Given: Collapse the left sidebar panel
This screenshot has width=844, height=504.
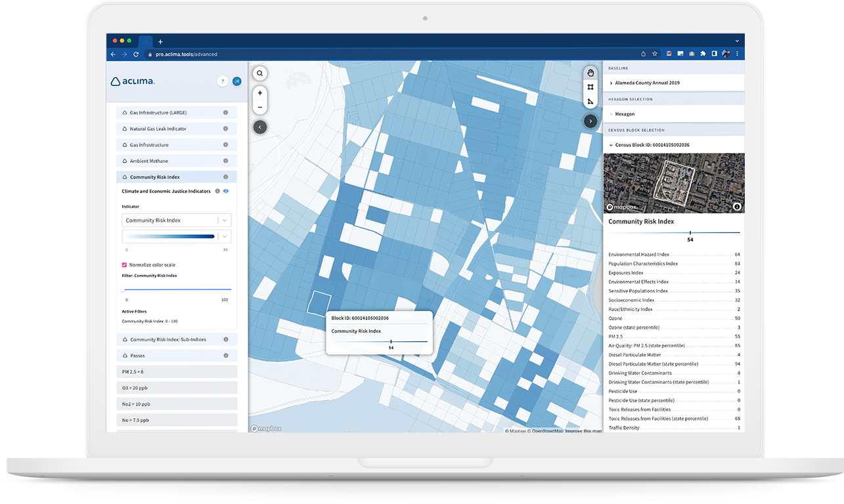Looking at the screenshot, I should pyautogui.click(x=260, y=127).
